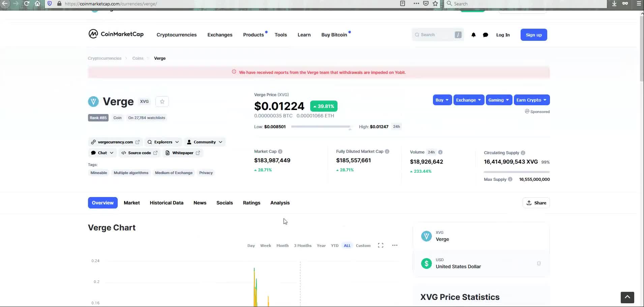This screenshot has height=307, width=644.
Task: Click the Max Supply info icon
Action: (510, 179)
